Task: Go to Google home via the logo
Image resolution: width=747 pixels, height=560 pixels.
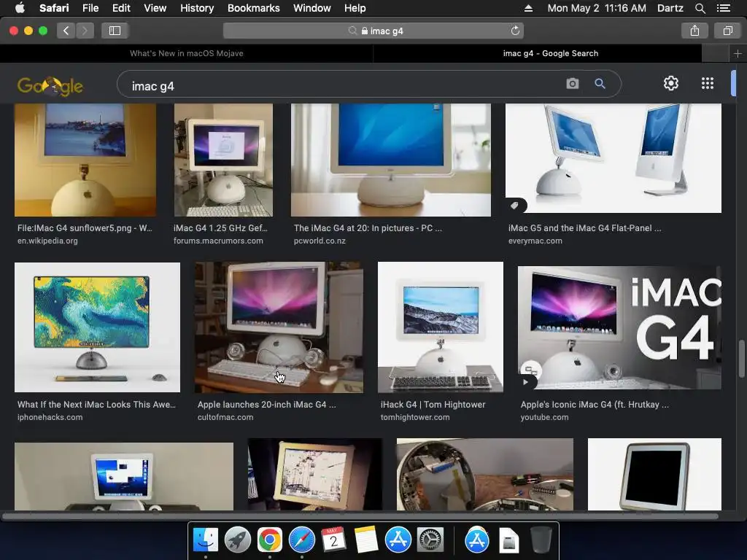Action: coord(50,86)
